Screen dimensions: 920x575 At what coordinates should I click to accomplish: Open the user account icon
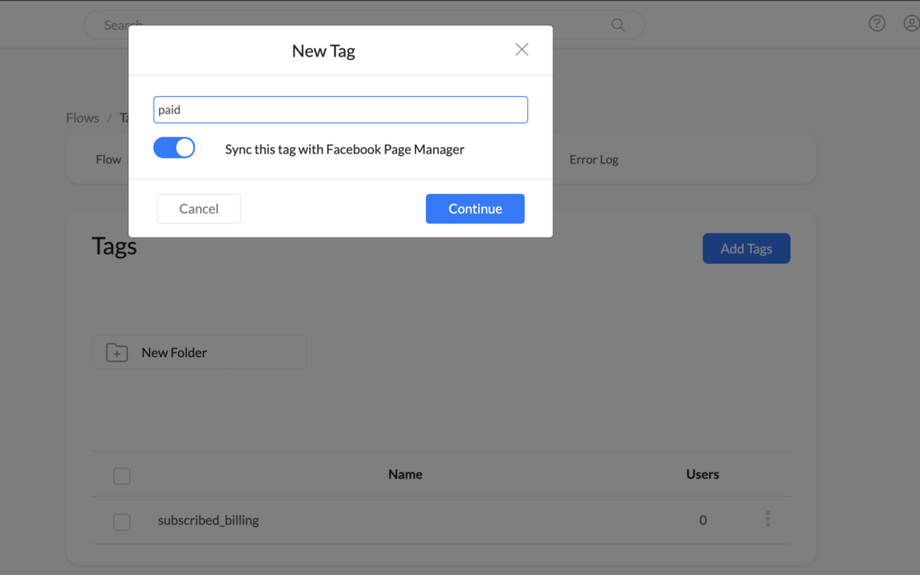910,23
